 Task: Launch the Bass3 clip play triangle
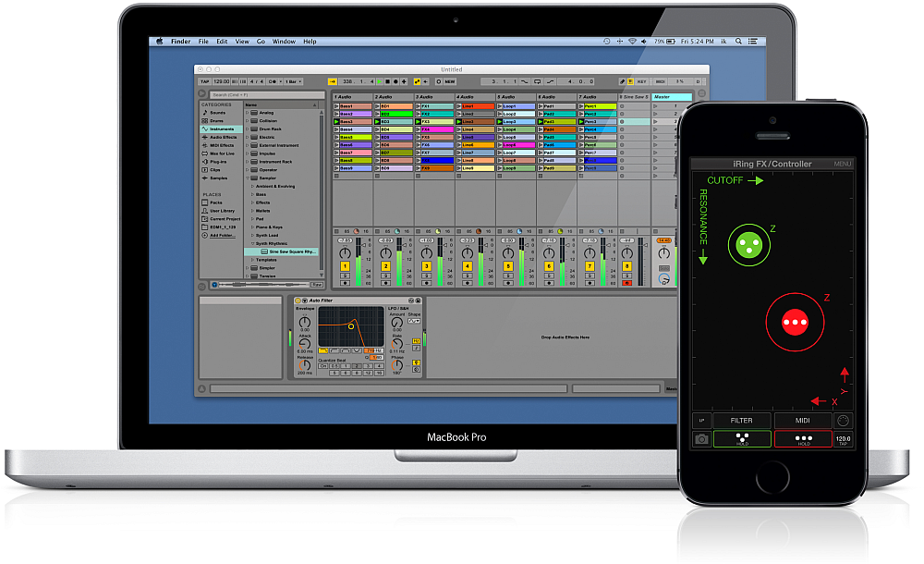click(337, 122)
